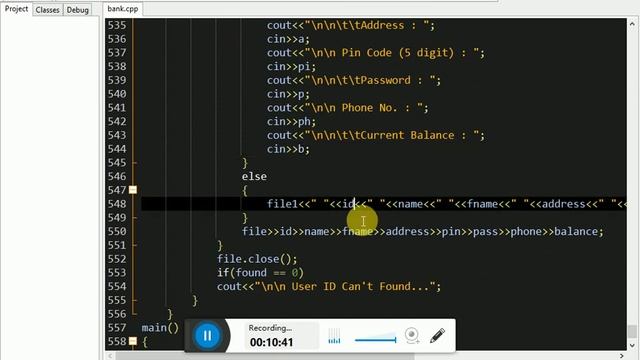Collapse the code fold at line 558
The image size is (640, 360).
point(133,341)
